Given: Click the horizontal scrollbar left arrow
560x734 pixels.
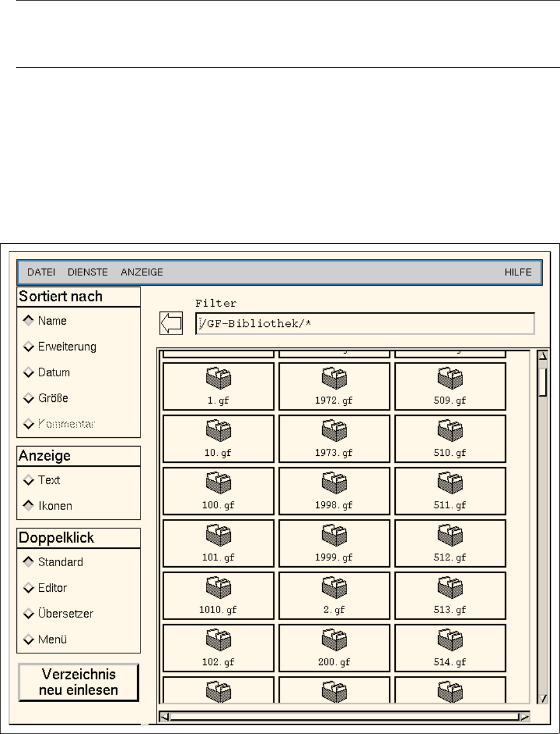Looking at the screenshot, I should [x=164, y=717].
